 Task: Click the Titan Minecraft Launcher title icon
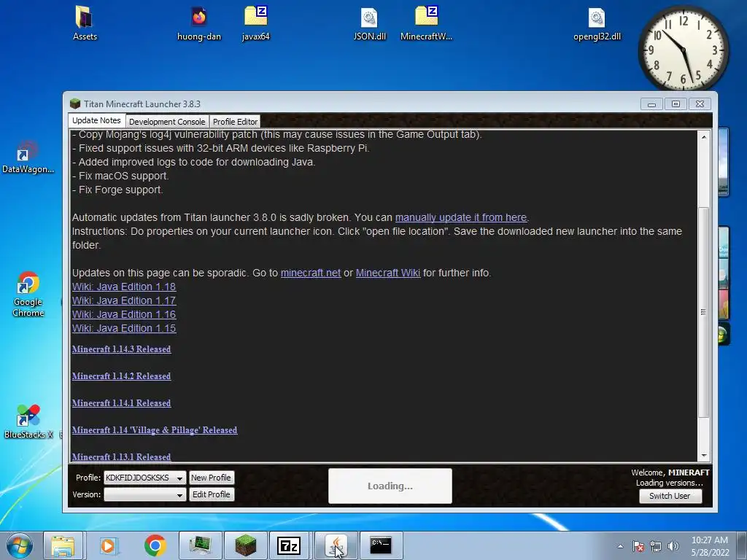click(75, 104)
